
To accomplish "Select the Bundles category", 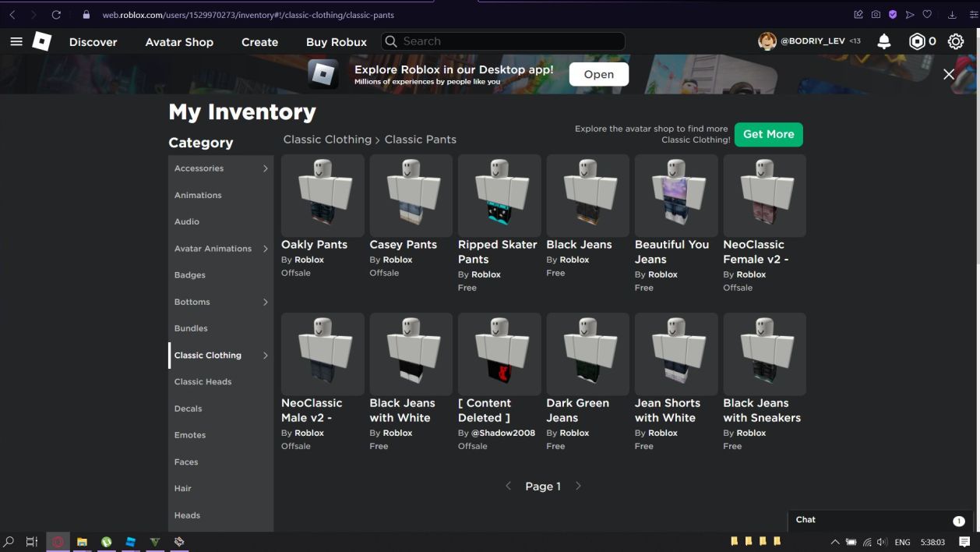I will (x=221, y=328).
